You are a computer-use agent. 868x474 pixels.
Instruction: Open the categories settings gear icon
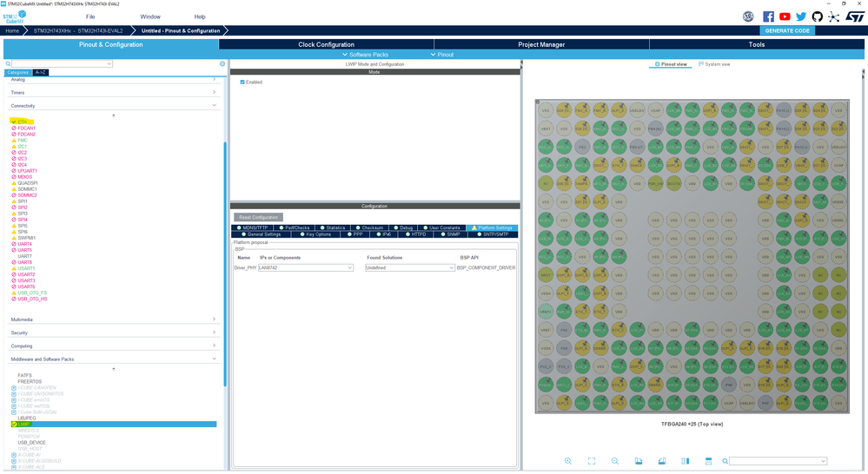pos(222,63)
